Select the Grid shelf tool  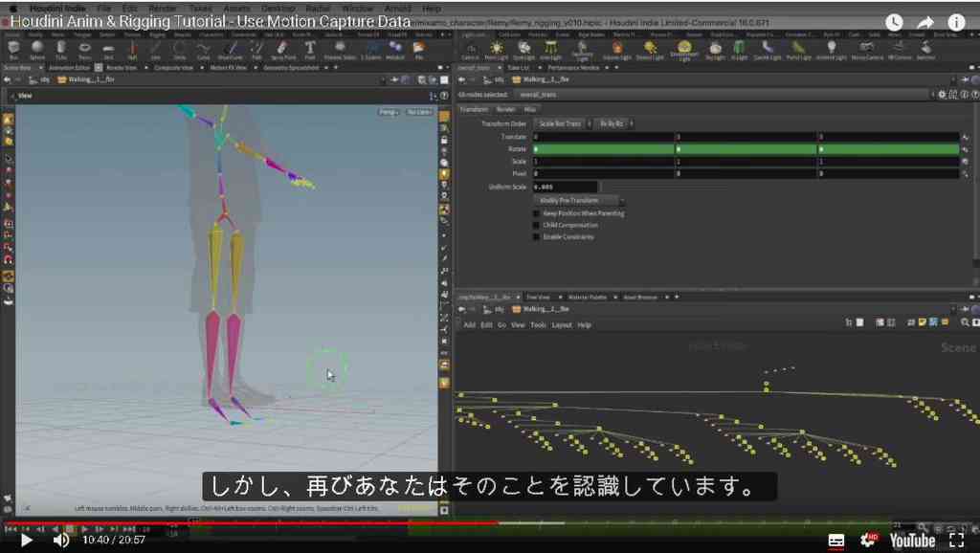(108, 50)
